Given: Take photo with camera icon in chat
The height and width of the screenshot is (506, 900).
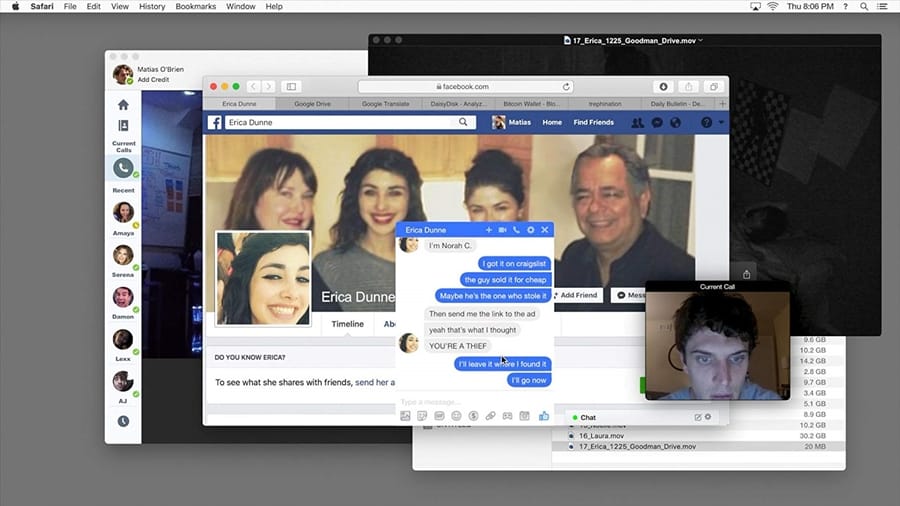Looking at the screenshot, I should [525, 416].
